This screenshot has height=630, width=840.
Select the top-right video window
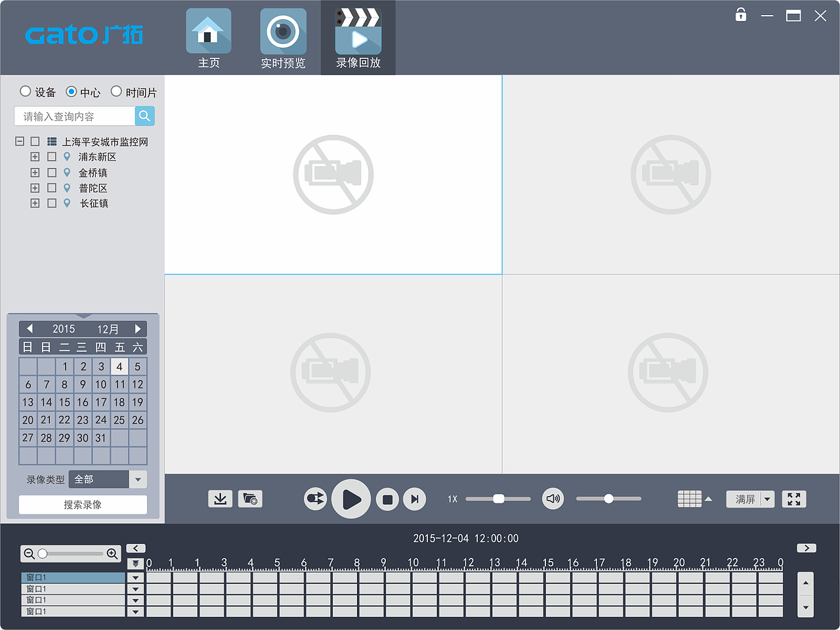tap(671, 175)
